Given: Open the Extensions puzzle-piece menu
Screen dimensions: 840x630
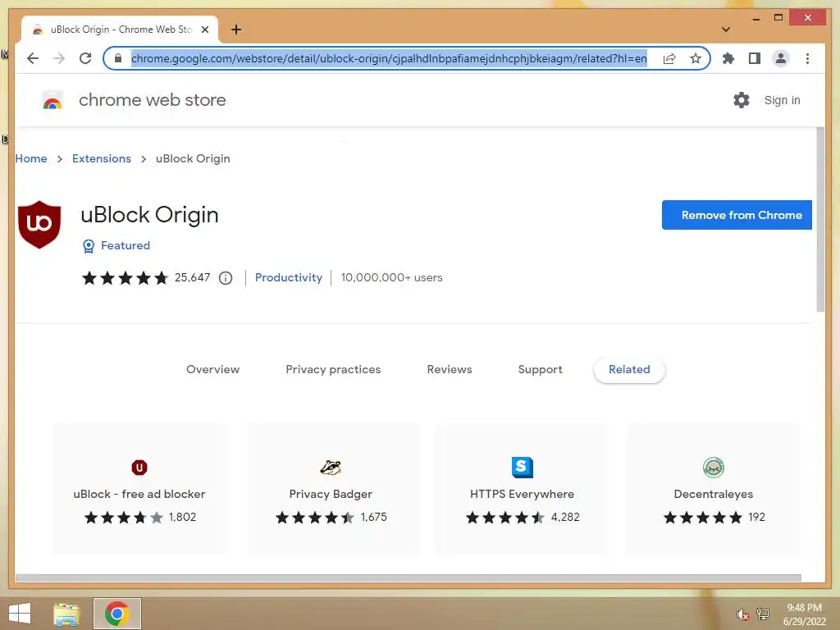Looking at the screenshot, I should [728, 58].
